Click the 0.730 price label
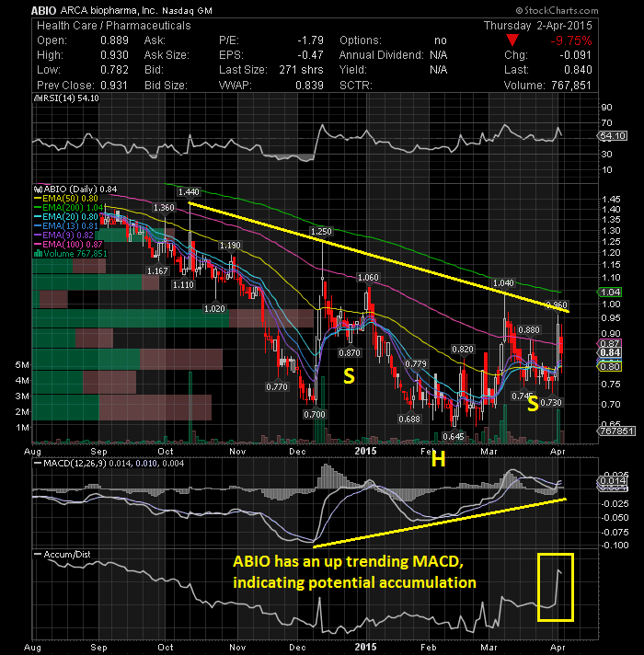The width and height of the screenshot is (644, 655). tap(551, 402)
